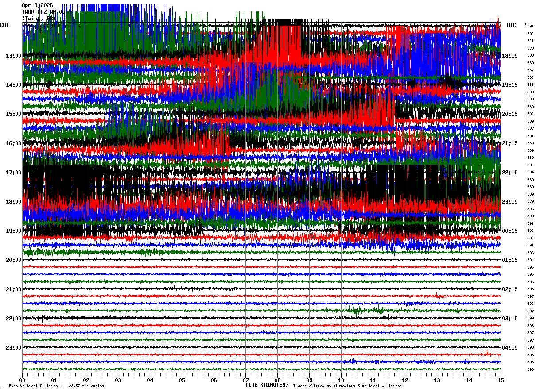Screen dimensions: 536x392
Task: Click the 15:00 CDT time label
Action: 14,114
